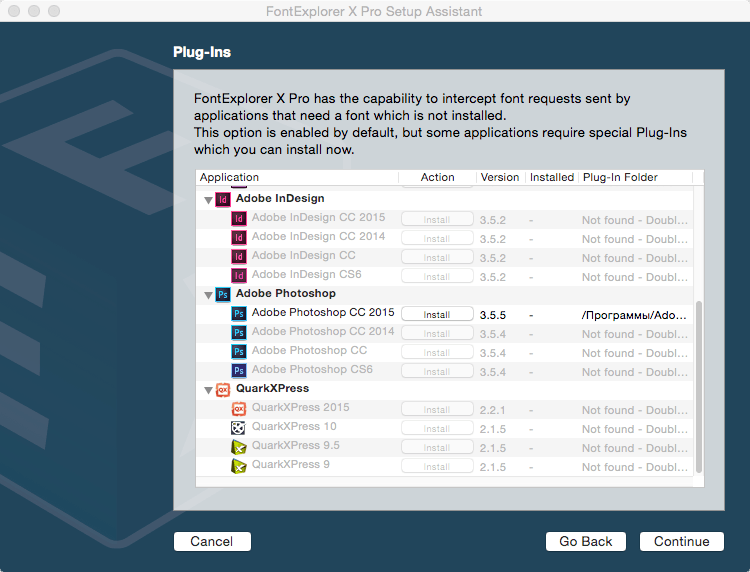Click the Action column header

(x=437, y=177)
